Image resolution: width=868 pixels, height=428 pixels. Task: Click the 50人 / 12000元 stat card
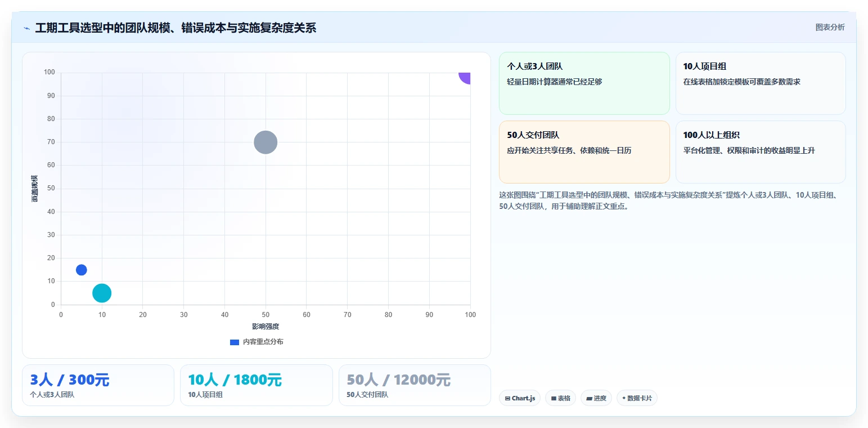click(x=415, y=385)
